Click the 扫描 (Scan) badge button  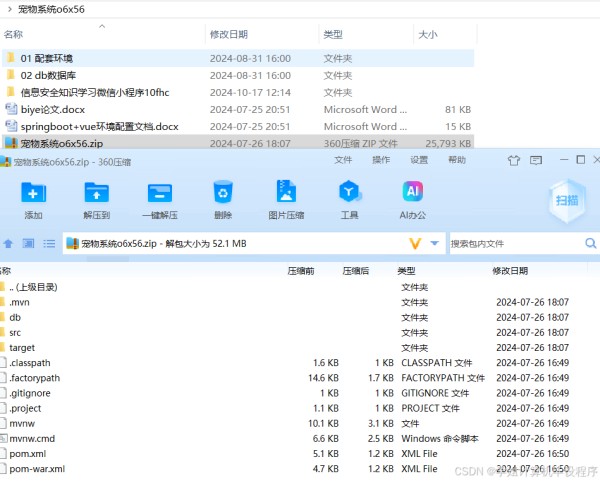567,200
